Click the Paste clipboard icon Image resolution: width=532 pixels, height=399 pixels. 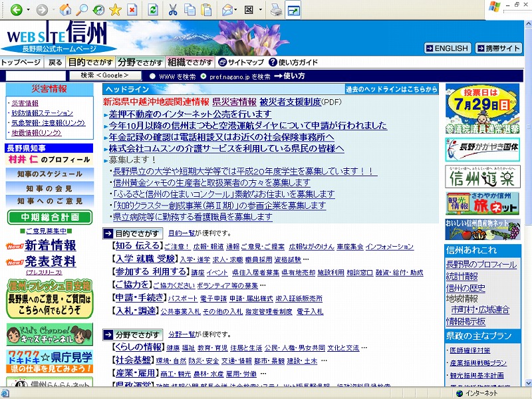(x=206, y=10)
